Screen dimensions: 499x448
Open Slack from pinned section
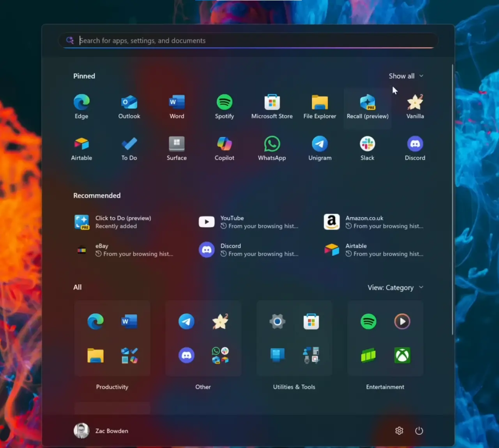[x=367, y=148]
